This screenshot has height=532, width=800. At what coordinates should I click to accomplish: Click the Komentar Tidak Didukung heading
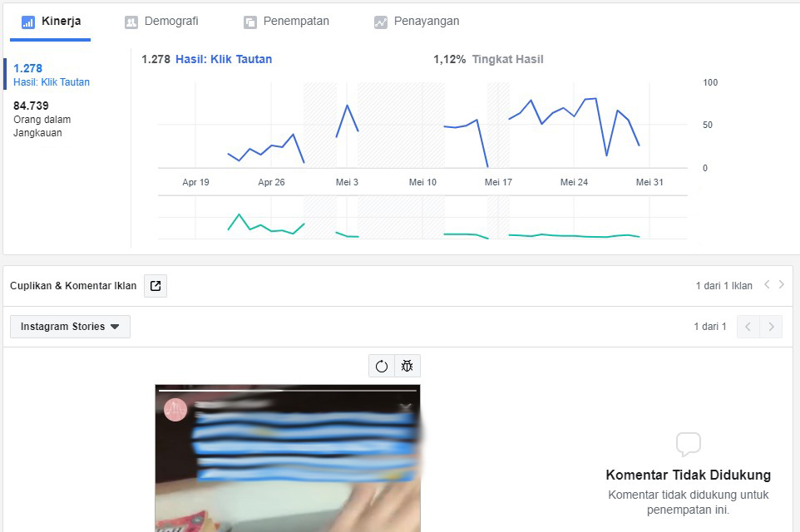(x=689, y=475)
